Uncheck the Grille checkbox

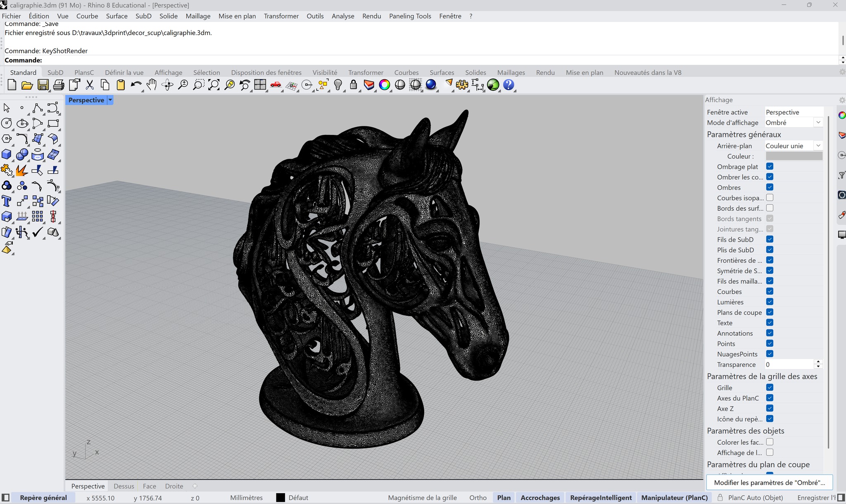770,387
